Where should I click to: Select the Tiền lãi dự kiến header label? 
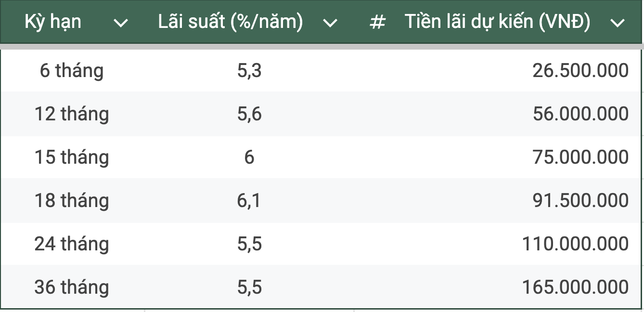coord(497,22)
